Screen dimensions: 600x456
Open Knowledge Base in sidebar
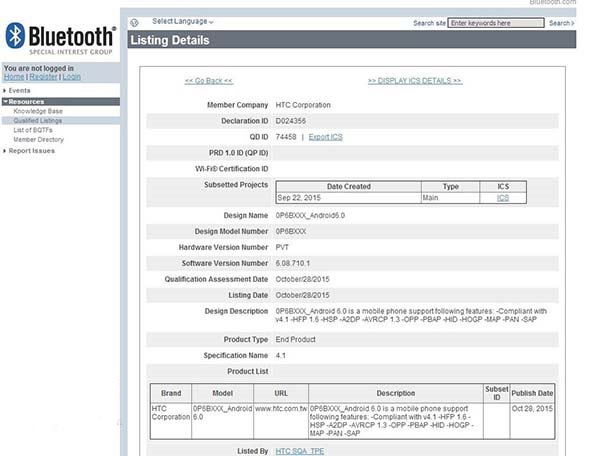click(x=38, y=111)
